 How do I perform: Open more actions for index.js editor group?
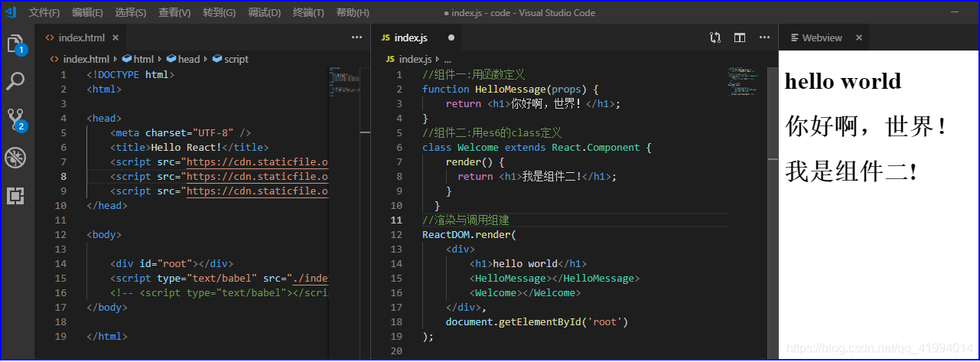(x=764, y=37)
